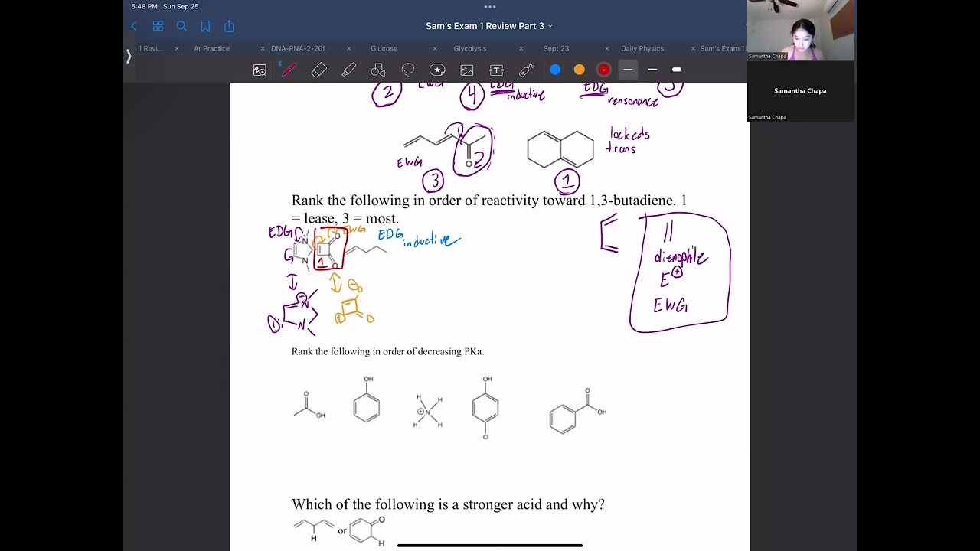Select the Text box tool
The height and width of the screenshot is (551, 980).
click(x=496, y=70)
